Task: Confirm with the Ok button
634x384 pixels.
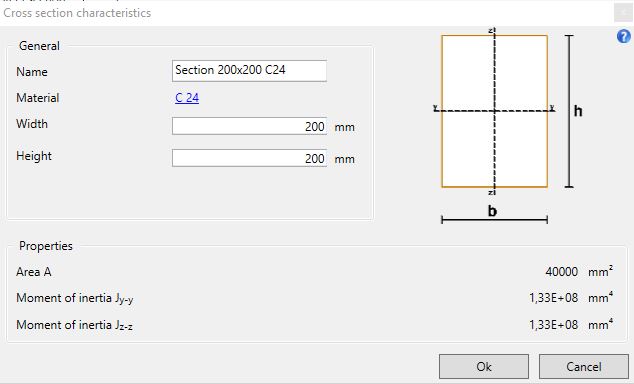Action: click(x=484, y=366)
